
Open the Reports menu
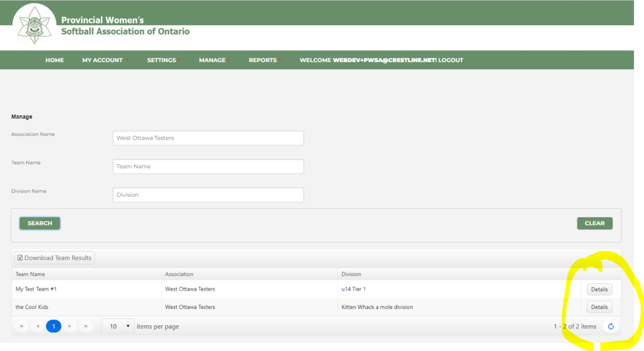click(264, 60)
